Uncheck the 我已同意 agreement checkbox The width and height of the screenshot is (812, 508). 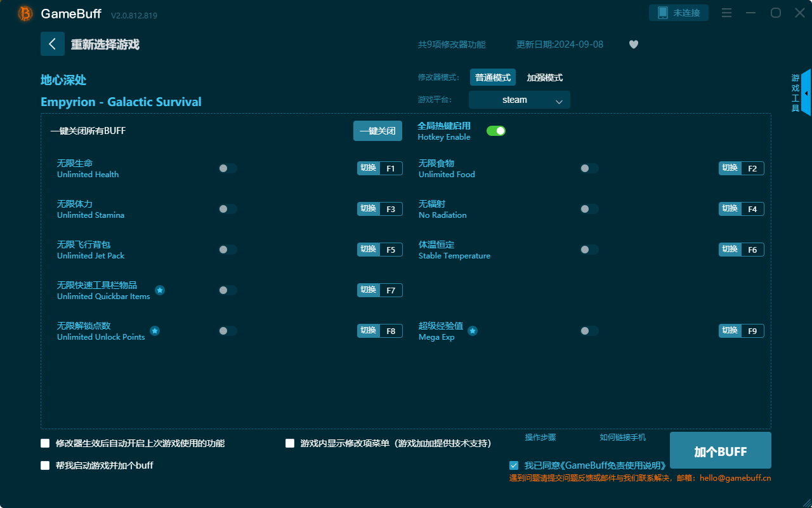click(514, 465)
